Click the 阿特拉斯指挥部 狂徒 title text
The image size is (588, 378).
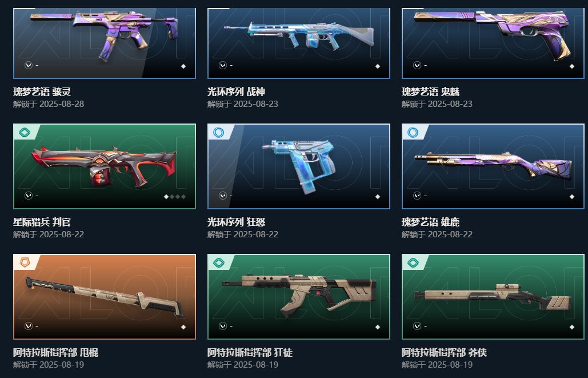250,352
